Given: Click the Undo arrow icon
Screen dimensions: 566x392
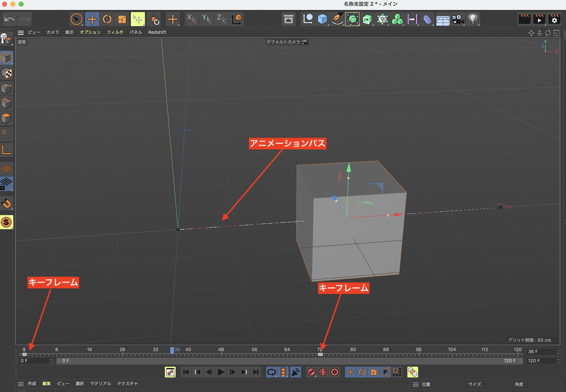Looking at the screenshot, I should [9, 19].
